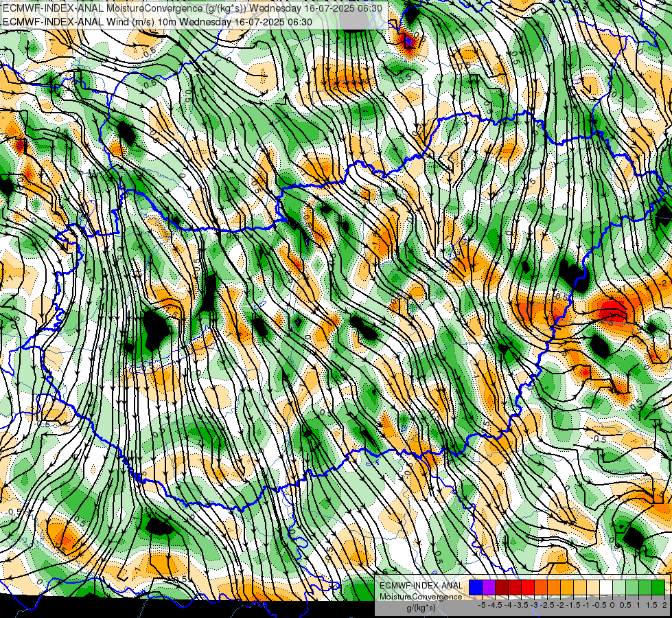Select the lightest green swatch 0 to 0.5
Screen dimensions: 672x618
(619, 587)
